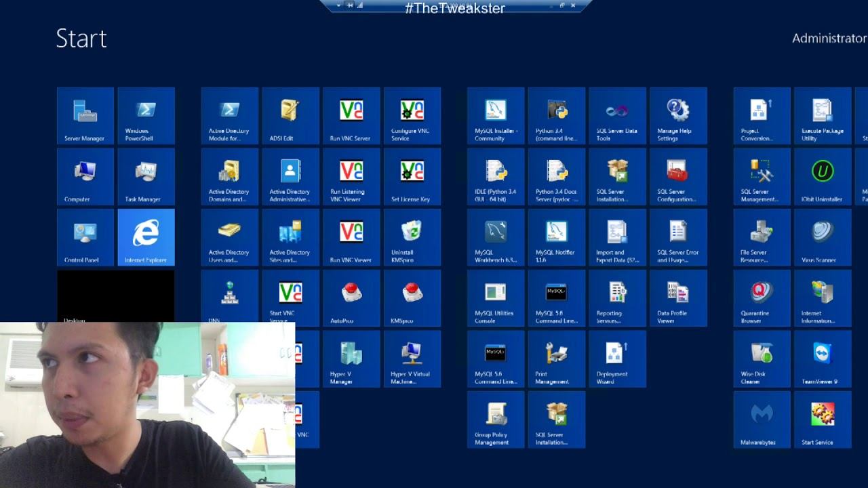868x488 pixels.
Task: Open Configure VNC Service tile
Action: (x=412, y=116)
